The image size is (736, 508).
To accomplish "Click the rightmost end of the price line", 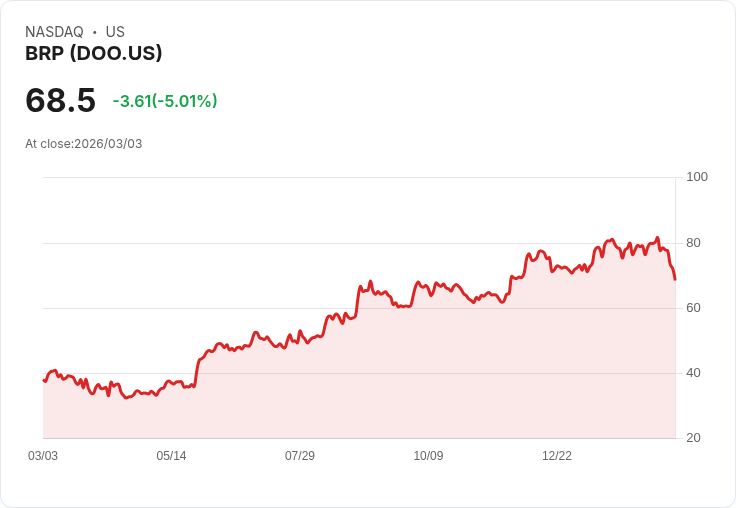I will 675,279.
